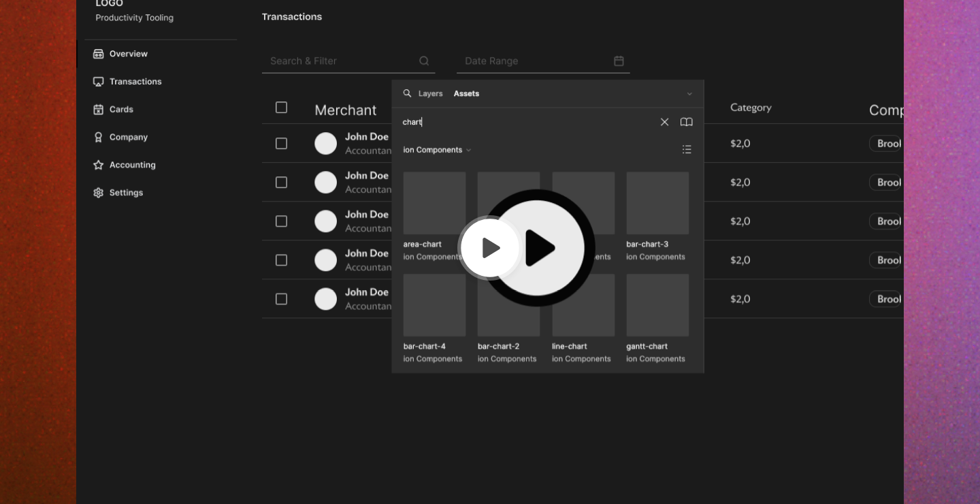980x504 pixels.
Task: Check the first John Doe row checkbox
Action: tap(281, 143)
